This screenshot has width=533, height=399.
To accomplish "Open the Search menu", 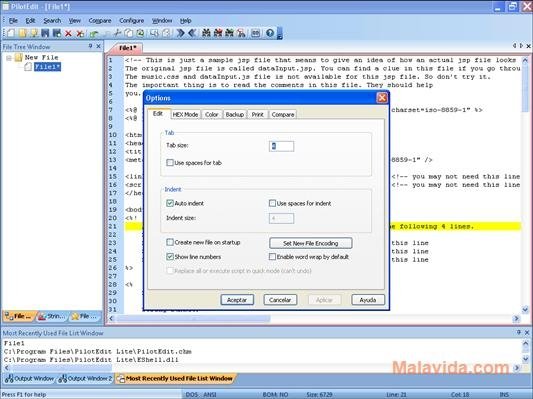I will click(52, 21).
